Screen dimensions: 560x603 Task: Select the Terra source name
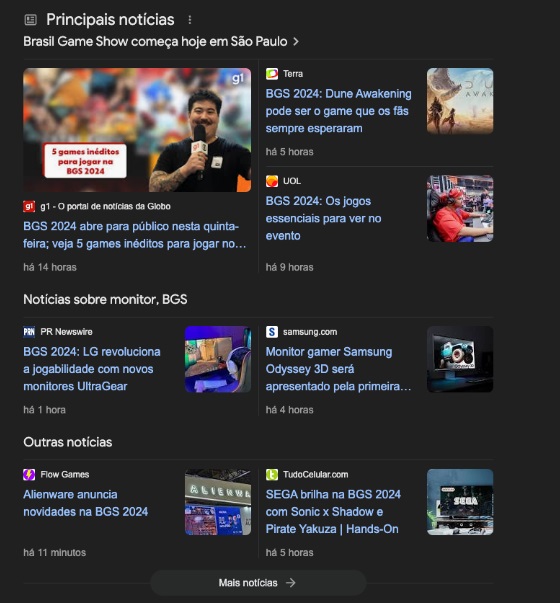[x=293, y=74]
